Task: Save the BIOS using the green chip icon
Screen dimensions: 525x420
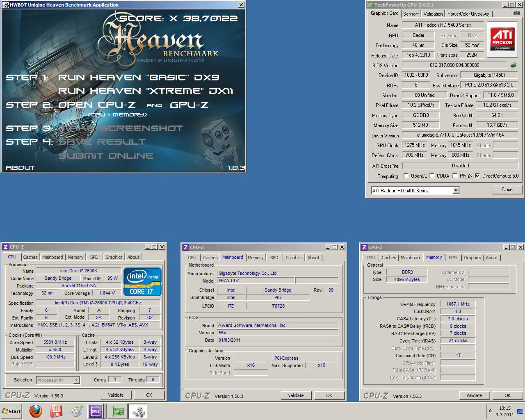Action: coord(514,65)
